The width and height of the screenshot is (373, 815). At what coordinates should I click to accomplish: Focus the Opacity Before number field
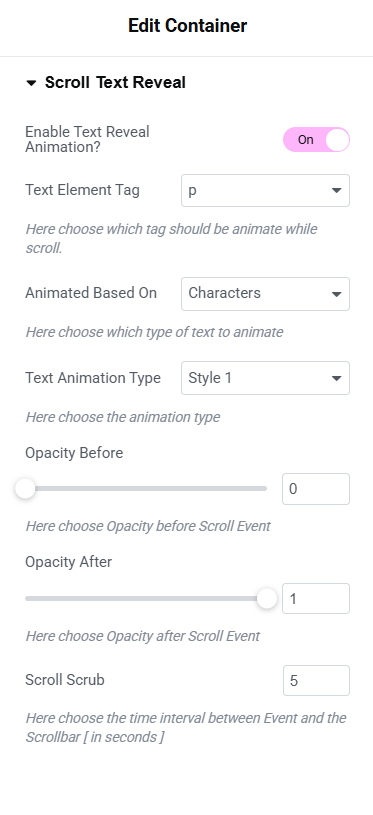coord(316,489)
